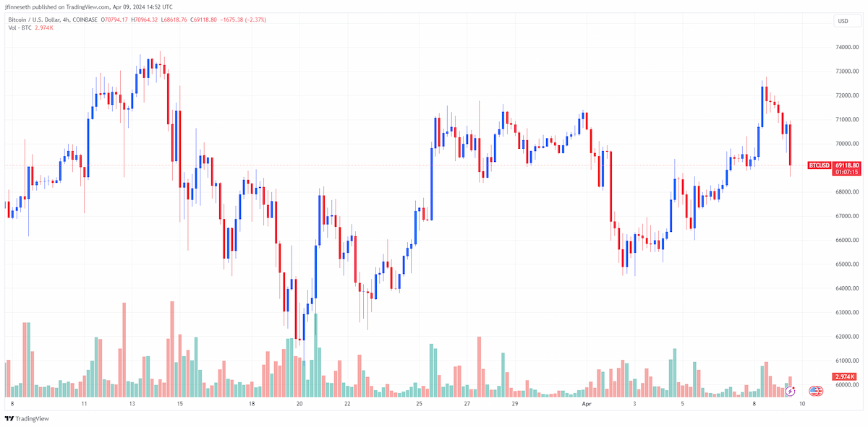Click the 74000.00 price scale label

tap(846, 48)
